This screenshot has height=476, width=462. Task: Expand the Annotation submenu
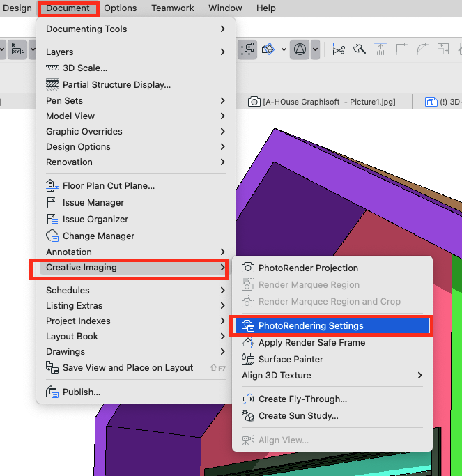coord(136,252)
